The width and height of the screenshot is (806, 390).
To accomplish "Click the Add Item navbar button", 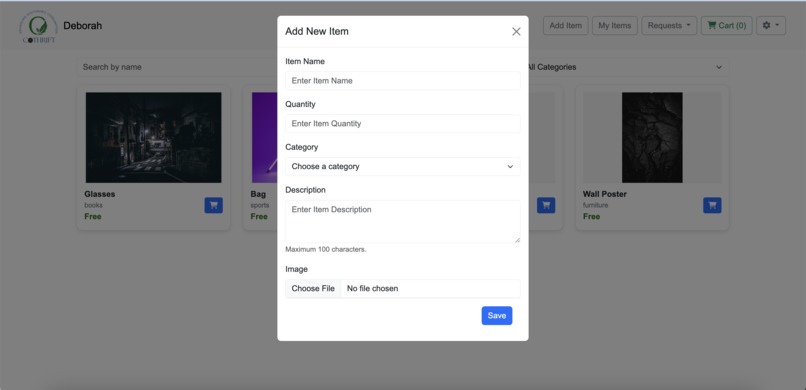I will pyautogui.click(x=565, y=26).
